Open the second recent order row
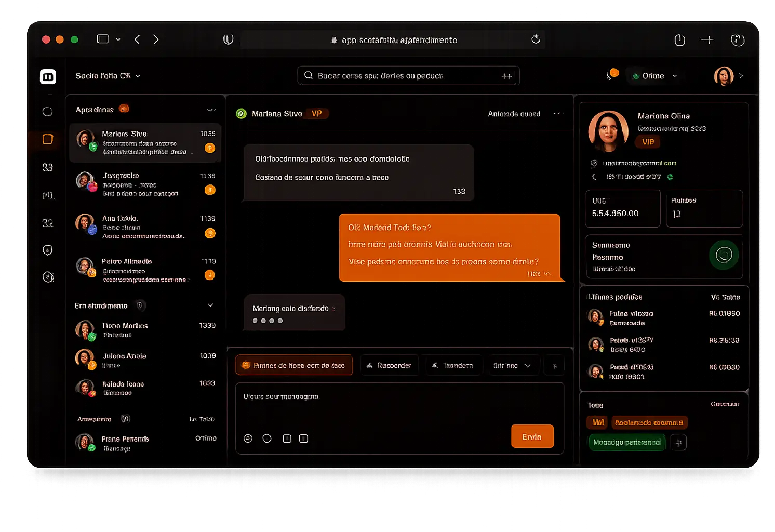Viewport: 775px width, 532px height. pos(664,344)
